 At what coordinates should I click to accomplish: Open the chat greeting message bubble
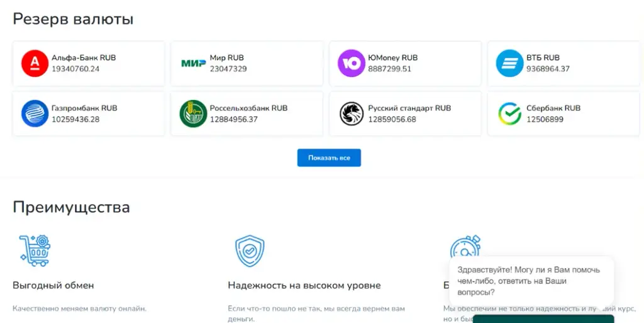click(531, 281)
